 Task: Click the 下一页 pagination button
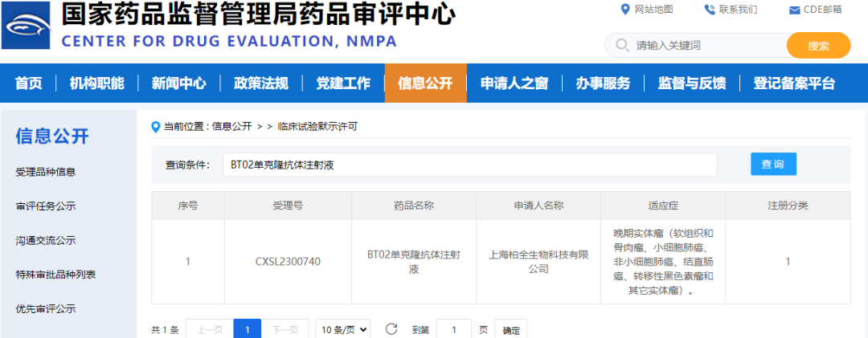click(285, 330)
